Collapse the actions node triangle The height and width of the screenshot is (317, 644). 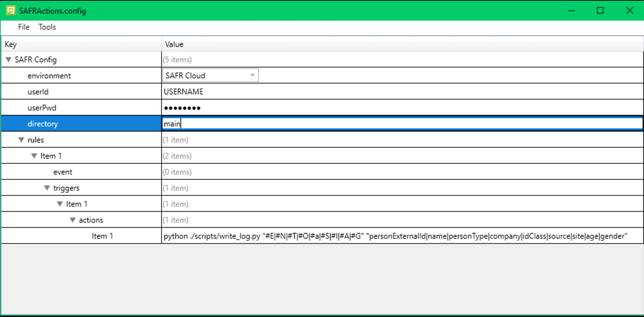point(73,220)
